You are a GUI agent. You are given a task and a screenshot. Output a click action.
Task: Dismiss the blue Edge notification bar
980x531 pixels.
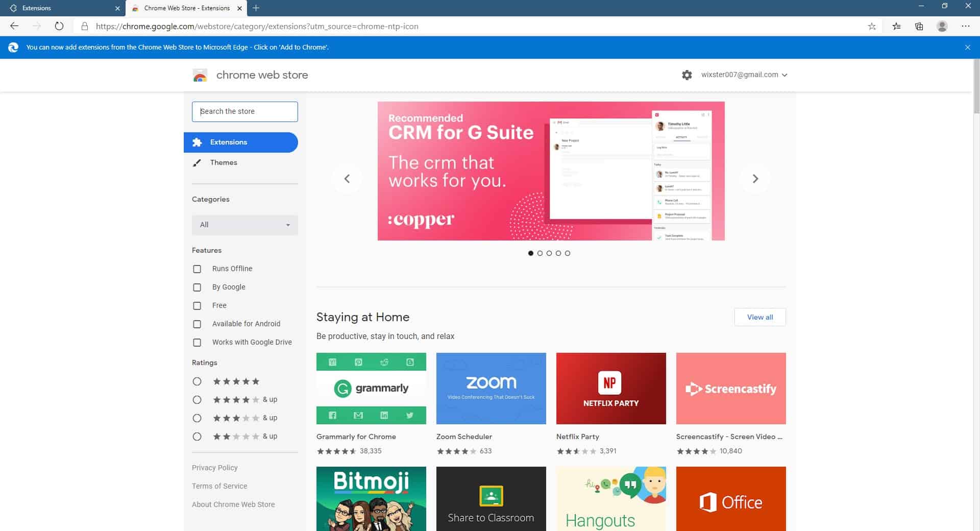[x=968, y=47]
